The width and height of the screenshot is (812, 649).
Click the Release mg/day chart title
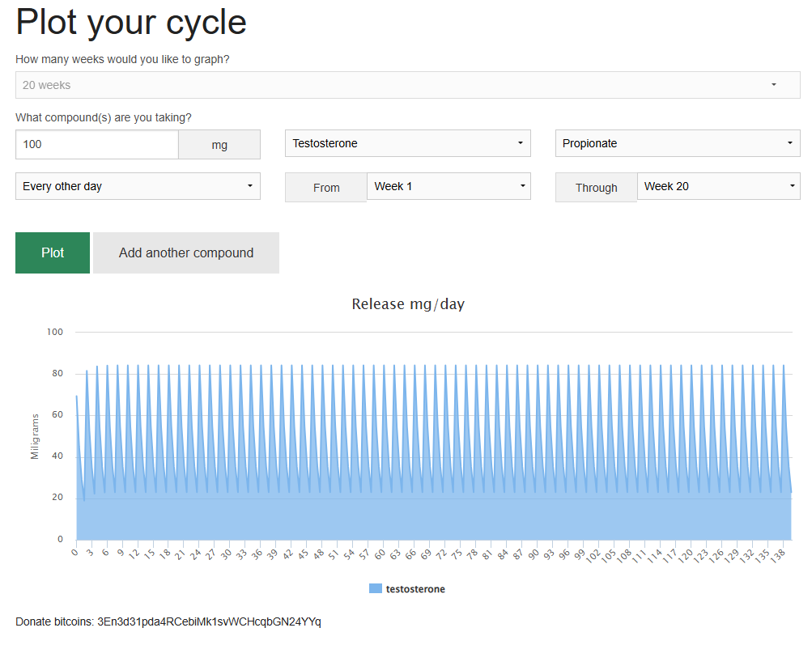[408, 304]
